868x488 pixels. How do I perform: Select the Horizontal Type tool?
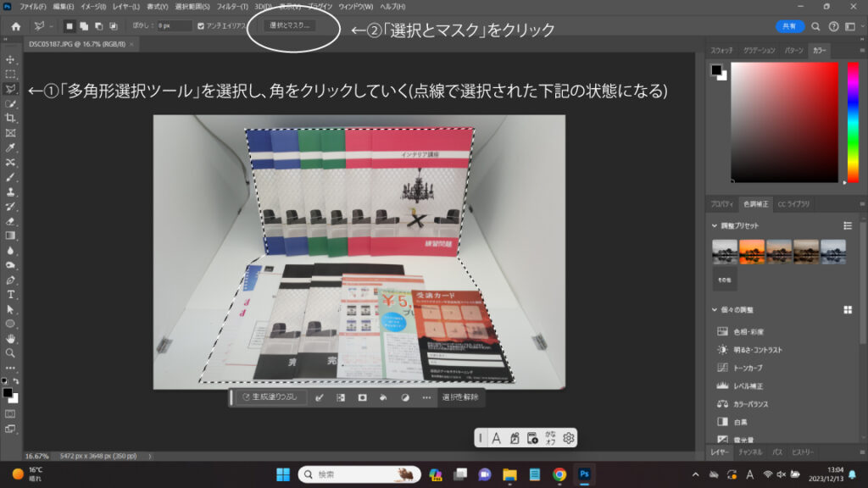click(10, 294)
